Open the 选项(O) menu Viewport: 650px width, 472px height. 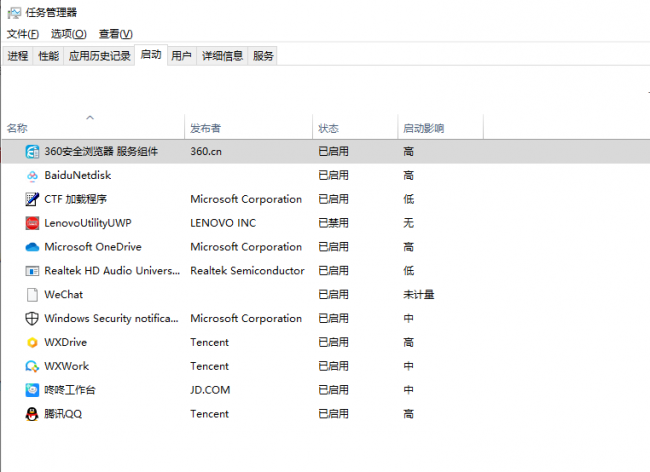point(69,34)
